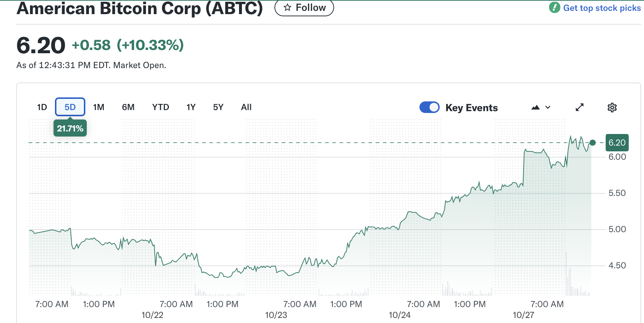
Task: Select the 1D time range tab
Action: 42,107
